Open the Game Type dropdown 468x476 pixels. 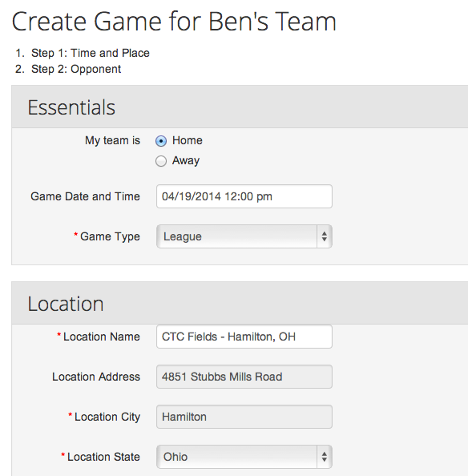(244, 236)
